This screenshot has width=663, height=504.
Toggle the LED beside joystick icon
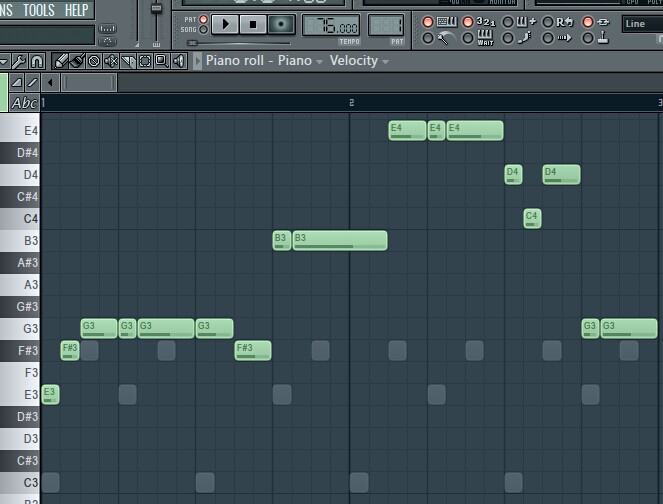588,38
